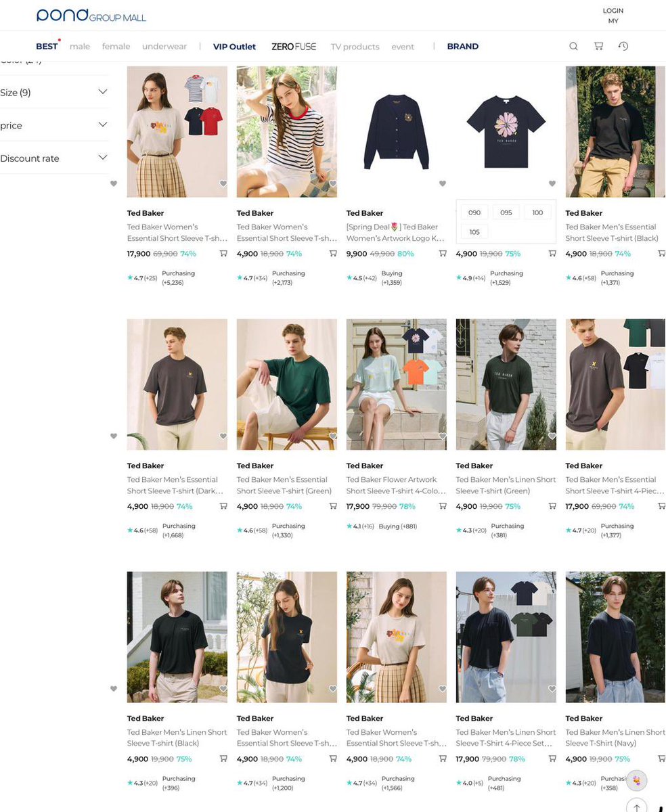Viewport: 666px width, 812px height.
Task: Add Men's Essential T-shirt (Green) to cart
Action: pos(333,506)
